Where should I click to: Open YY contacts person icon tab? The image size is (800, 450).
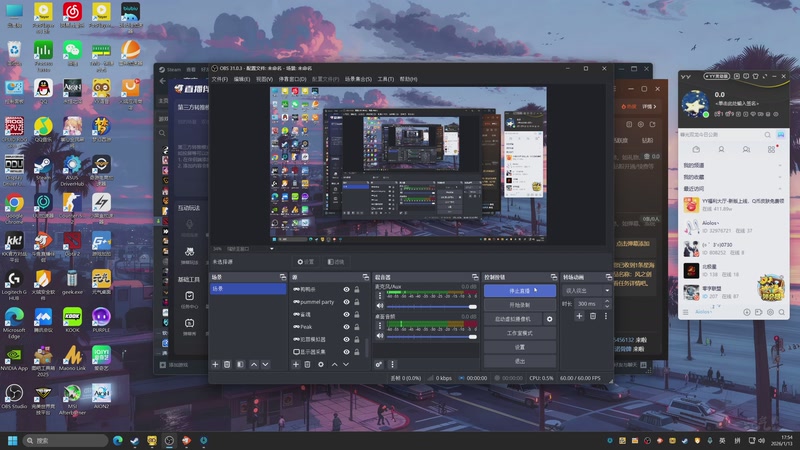point(721,149)
